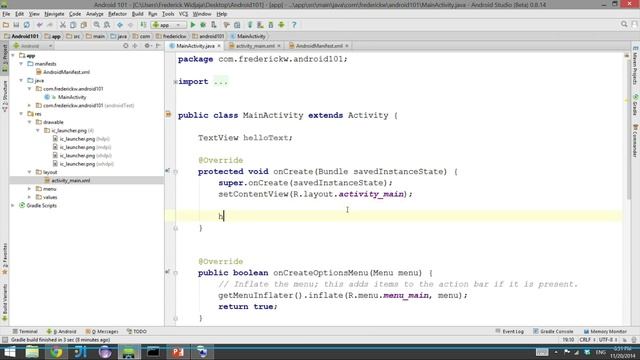
Task: Click the Find magnifier icon
Action: [96, 25]
